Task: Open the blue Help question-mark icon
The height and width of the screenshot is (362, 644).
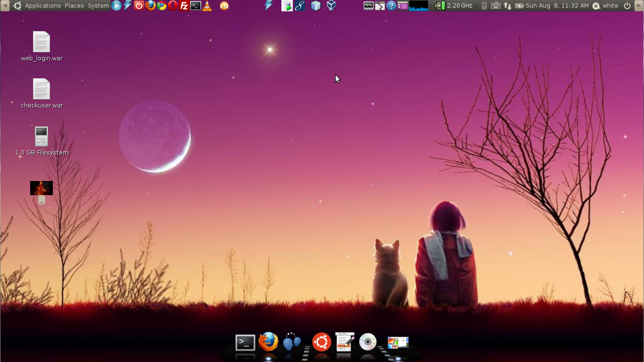Action: click(391, 6)
